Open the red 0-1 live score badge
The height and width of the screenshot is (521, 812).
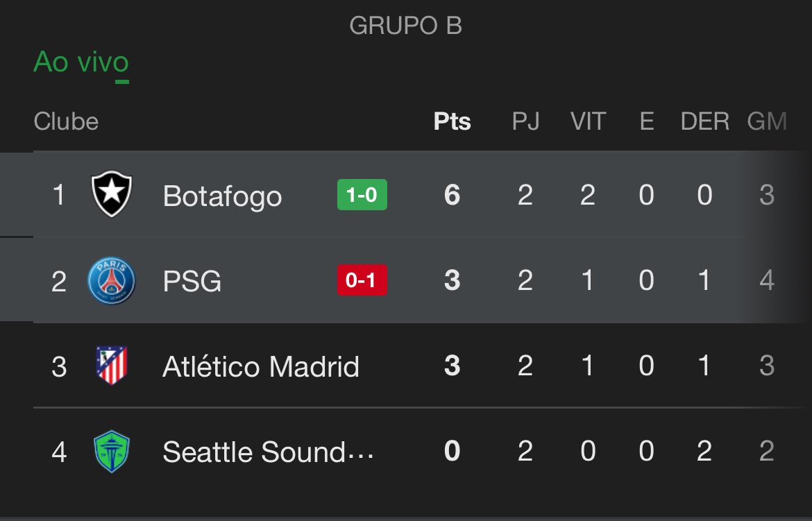362,280
